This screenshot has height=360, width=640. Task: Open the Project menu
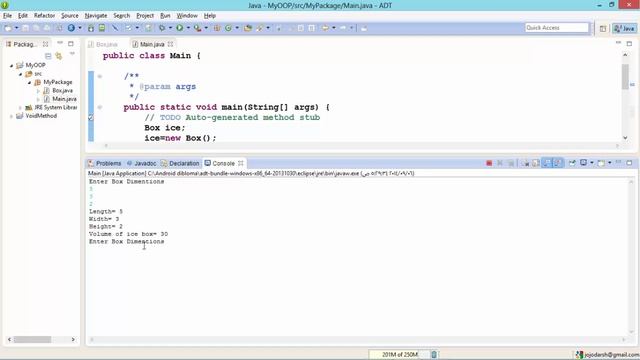point(145,16)
